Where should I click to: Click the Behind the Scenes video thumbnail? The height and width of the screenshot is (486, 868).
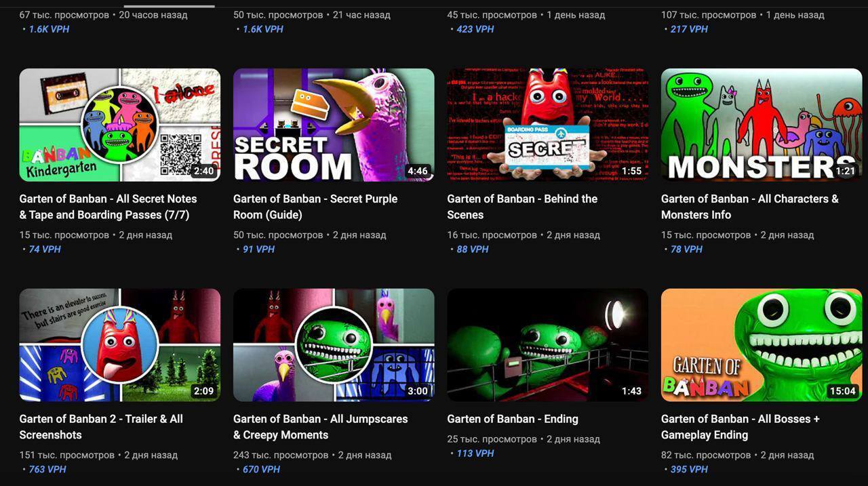tap(547, 125)
